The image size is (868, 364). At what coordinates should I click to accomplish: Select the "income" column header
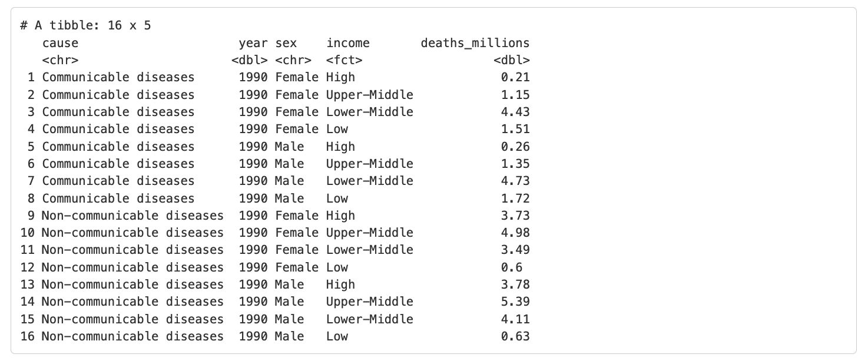pyautogui.click(x=348, y=43)
